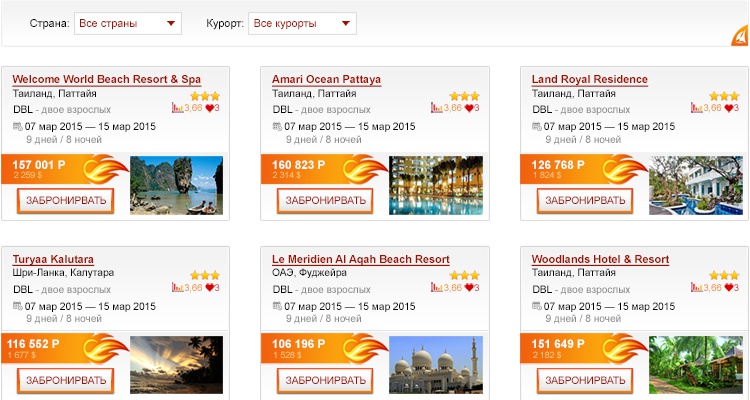Click the price '116 552 Р'
The height and width of the screenshot is (400, 750).
pos(33,344)
